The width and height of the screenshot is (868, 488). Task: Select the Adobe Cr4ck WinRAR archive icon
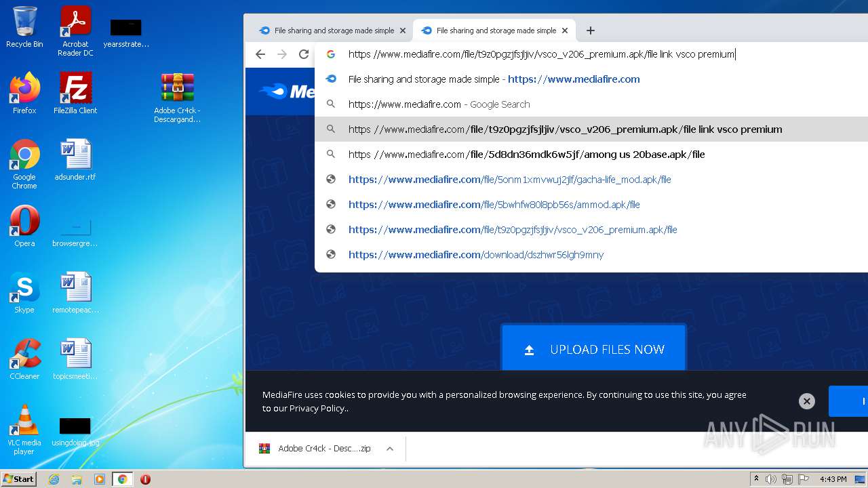(177, 97)
